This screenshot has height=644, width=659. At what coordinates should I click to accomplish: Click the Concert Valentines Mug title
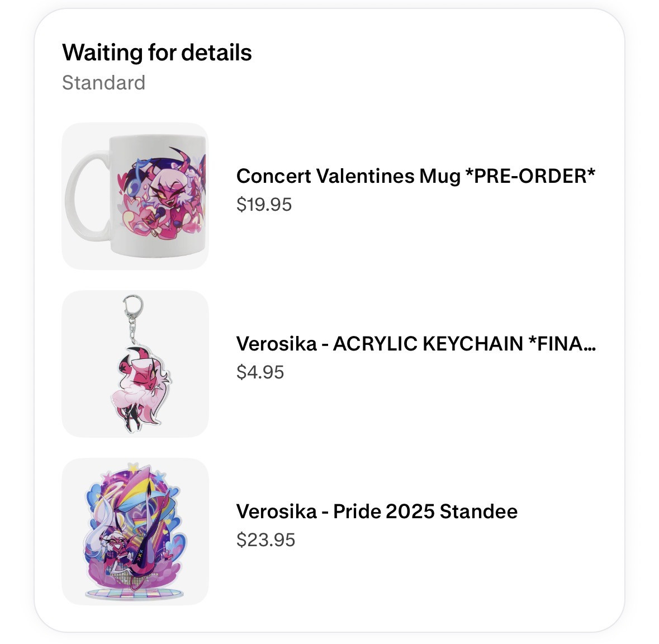tap(415, 176)
